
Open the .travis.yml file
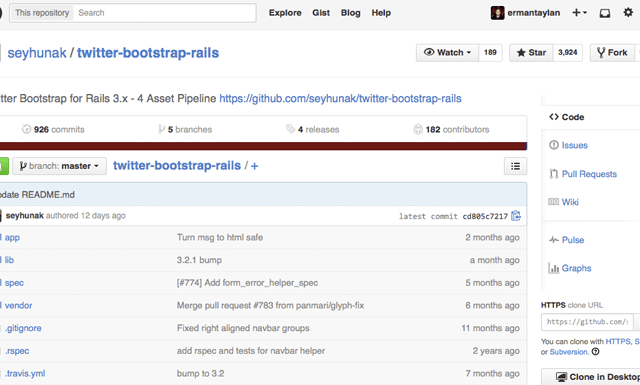25,374
